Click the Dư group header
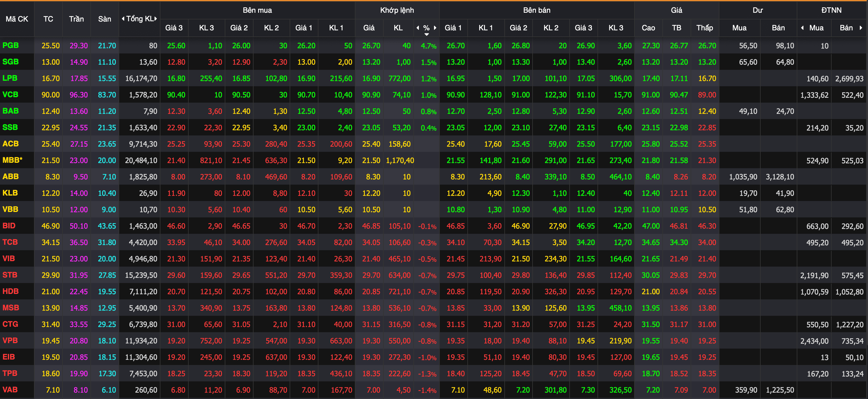The height and width of the screenshot is (399, 868). click(758, 10)
